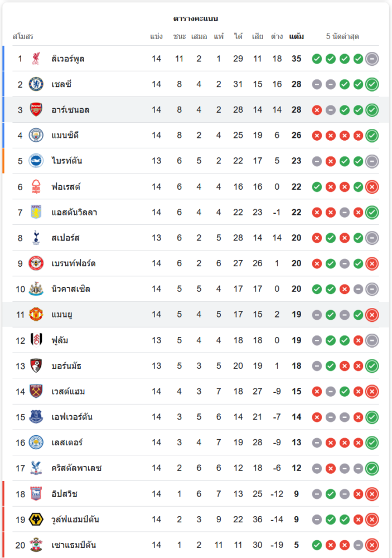
Task: Open the Manchester United badge
Action: pos(36,315)
